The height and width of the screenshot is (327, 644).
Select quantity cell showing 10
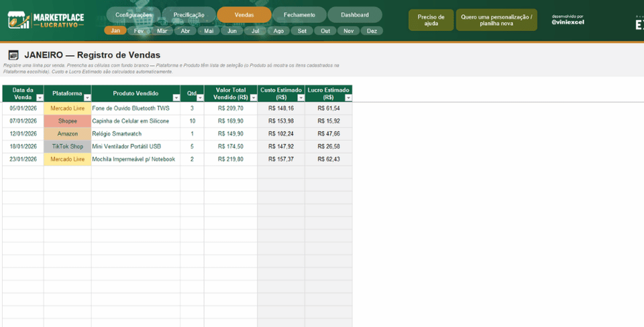192,122
